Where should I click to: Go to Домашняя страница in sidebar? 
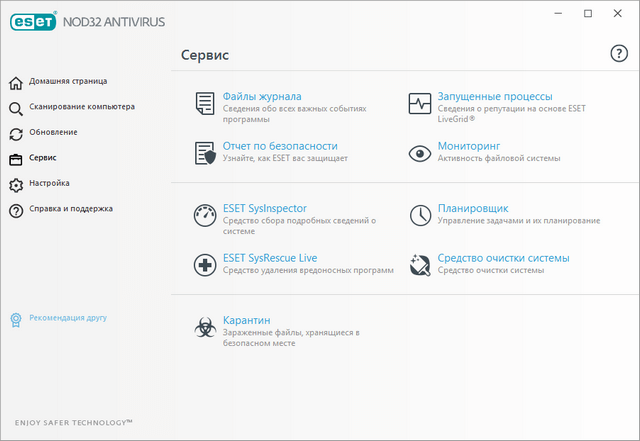[68, 81]
